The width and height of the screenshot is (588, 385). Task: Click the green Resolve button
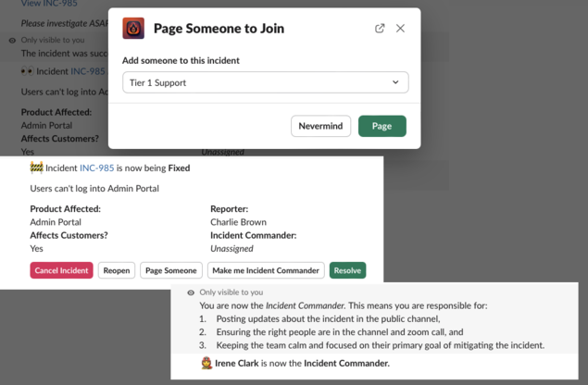[x=347, y=270]
